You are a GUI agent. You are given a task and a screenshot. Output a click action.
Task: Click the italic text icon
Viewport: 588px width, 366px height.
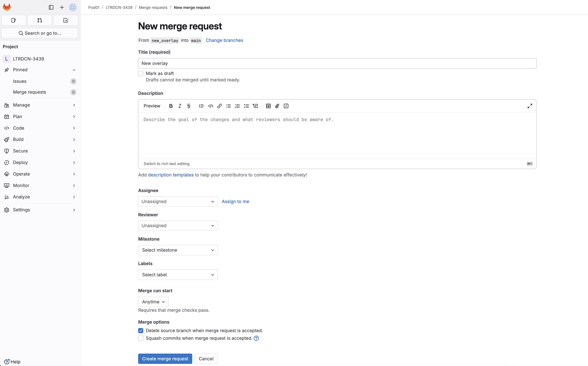pyautogui.click(x=180, y=106)
